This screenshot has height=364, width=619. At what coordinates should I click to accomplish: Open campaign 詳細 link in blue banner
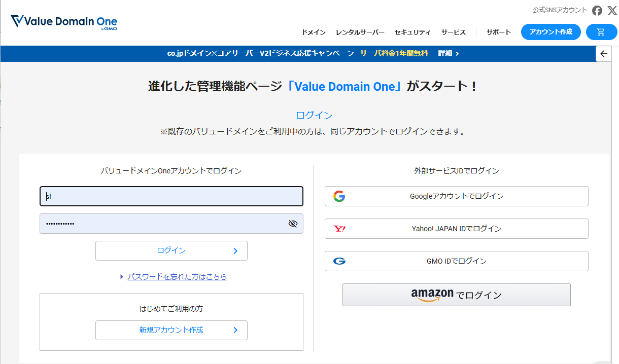(449, 53)
